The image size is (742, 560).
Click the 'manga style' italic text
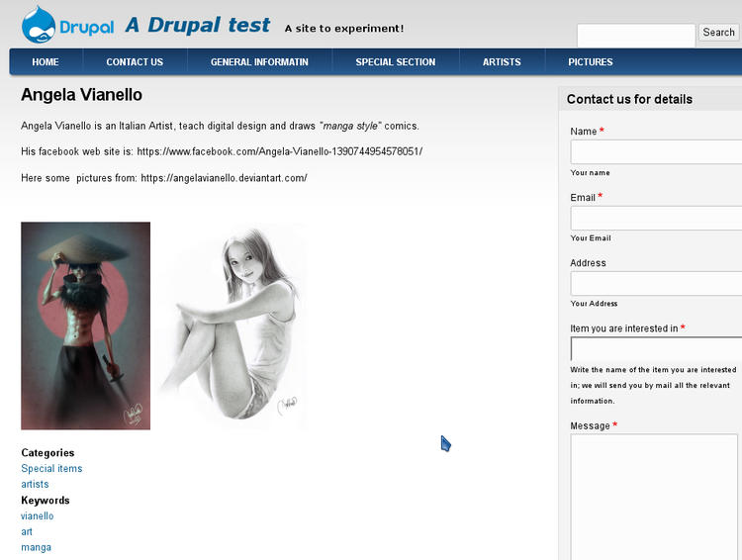coord(350,126)
